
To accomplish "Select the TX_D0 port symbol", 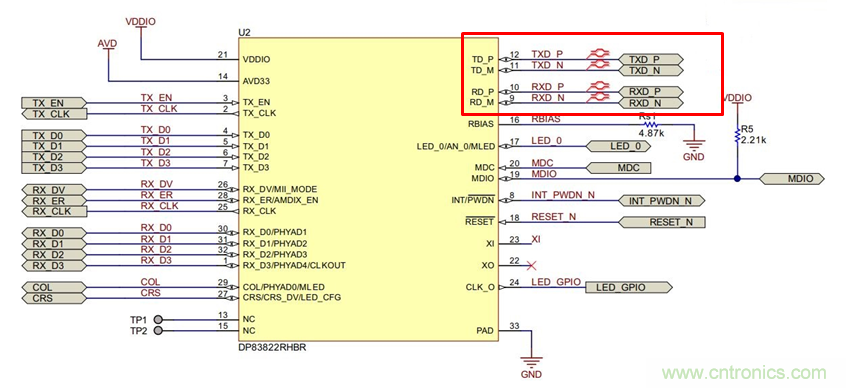I will (x=53, y=135).
